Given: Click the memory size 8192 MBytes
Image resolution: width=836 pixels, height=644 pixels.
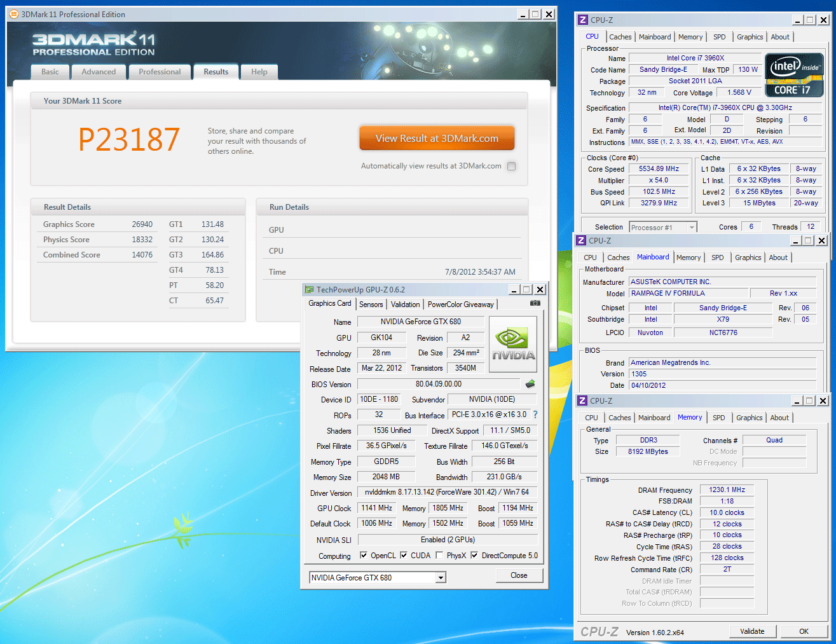Looking at the screenshot, I should [648, 452].
